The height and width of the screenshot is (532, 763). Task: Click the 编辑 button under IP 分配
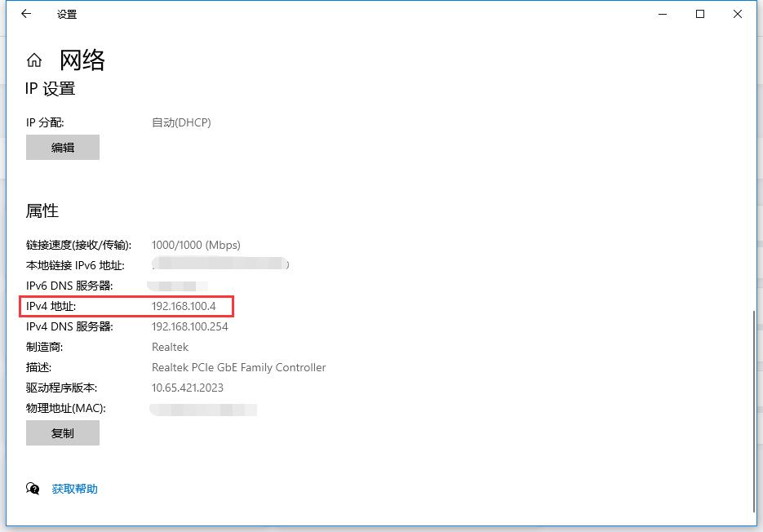coord(63,148)
